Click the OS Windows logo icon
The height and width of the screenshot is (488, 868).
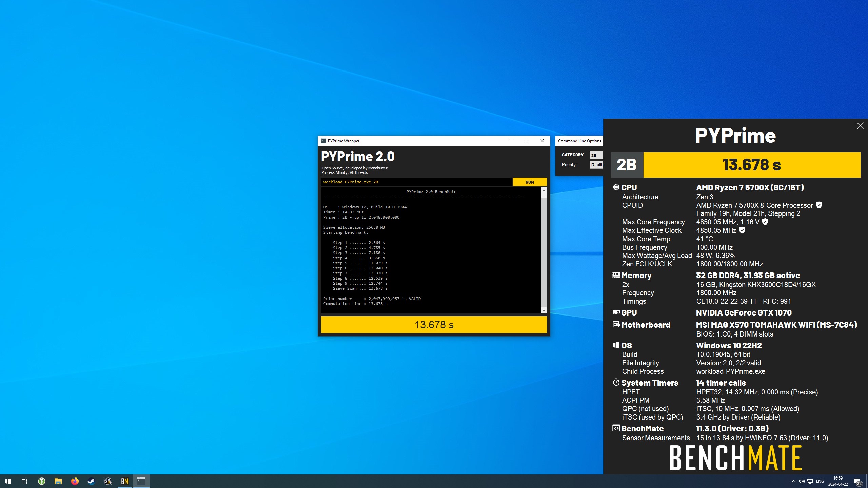coord(616,345)
